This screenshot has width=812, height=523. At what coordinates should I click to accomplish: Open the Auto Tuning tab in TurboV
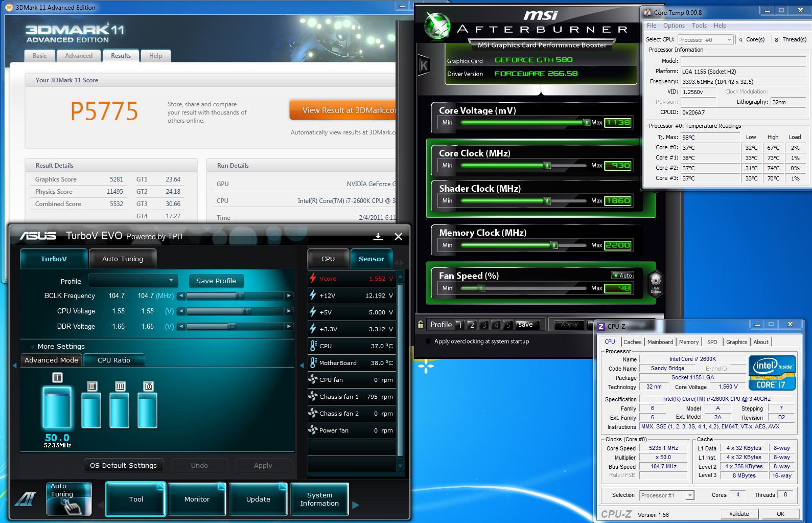[x=123, y=259]
